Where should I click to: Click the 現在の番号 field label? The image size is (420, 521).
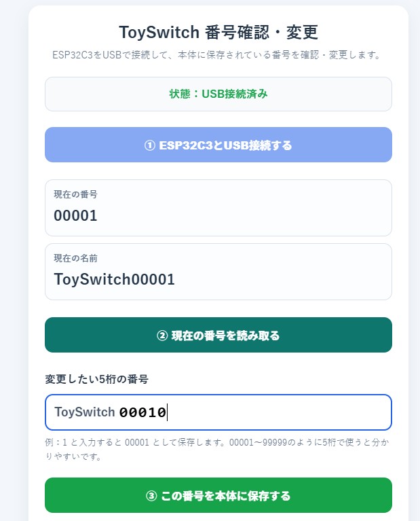(x=76, y=194)
